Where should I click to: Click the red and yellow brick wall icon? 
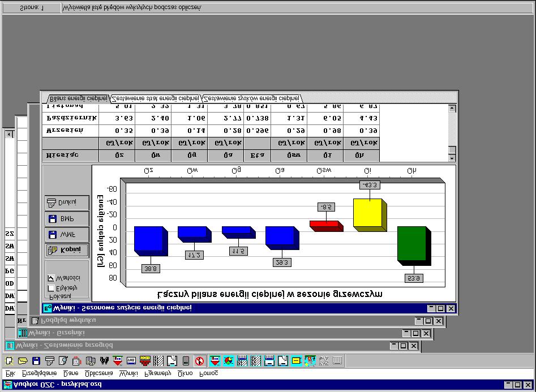(x=145, y=360)
